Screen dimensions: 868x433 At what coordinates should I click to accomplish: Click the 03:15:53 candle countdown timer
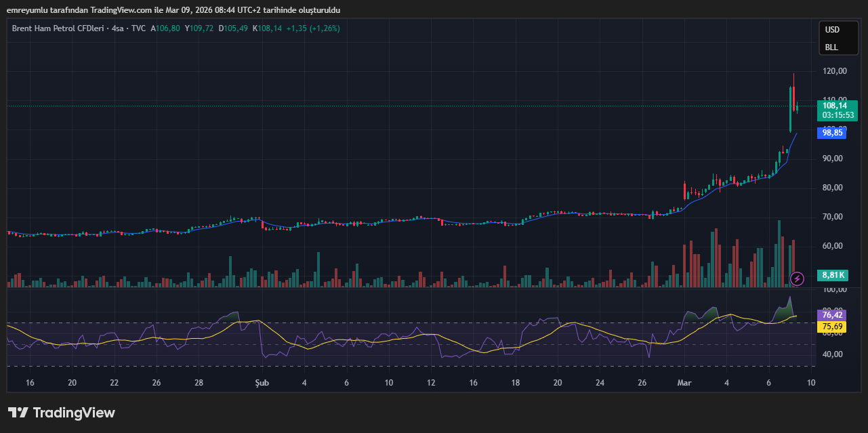[837, 115]
